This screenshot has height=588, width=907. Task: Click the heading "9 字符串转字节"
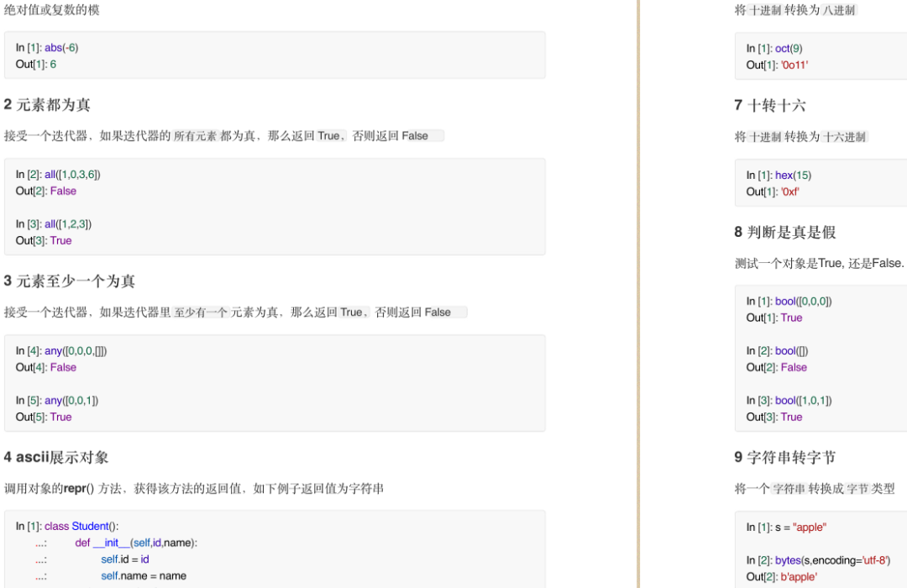(x=787, y=457)
